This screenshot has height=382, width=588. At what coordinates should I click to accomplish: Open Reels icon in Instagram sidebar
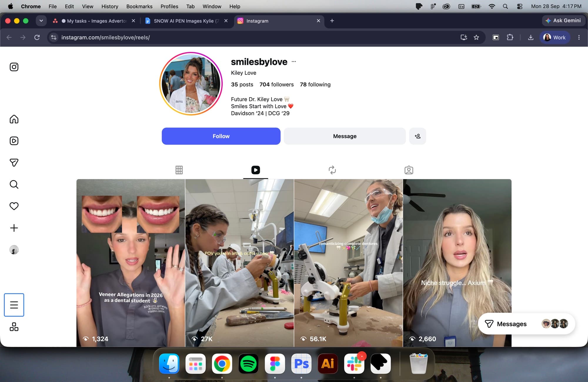coord(14,141)
